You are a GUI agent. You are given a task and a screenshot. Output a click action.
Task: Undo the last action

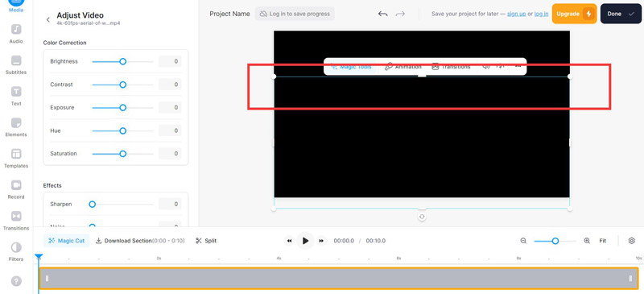coord(383,14)
